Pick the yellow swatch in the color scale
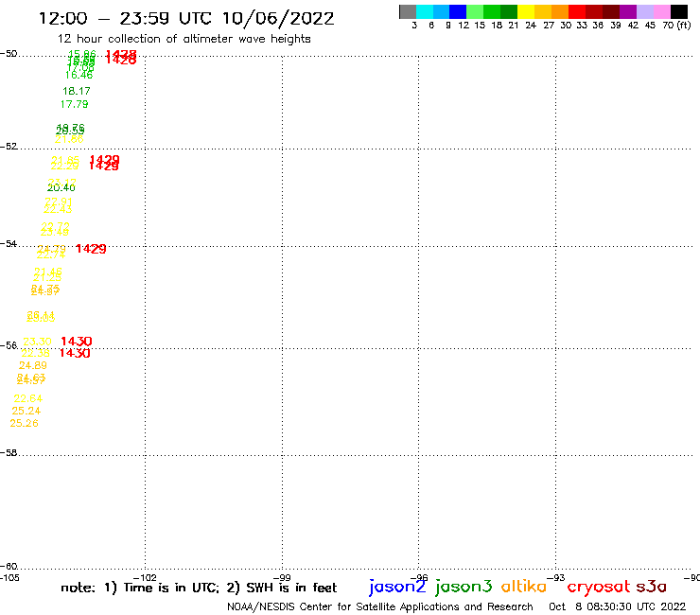 point(526,11)
